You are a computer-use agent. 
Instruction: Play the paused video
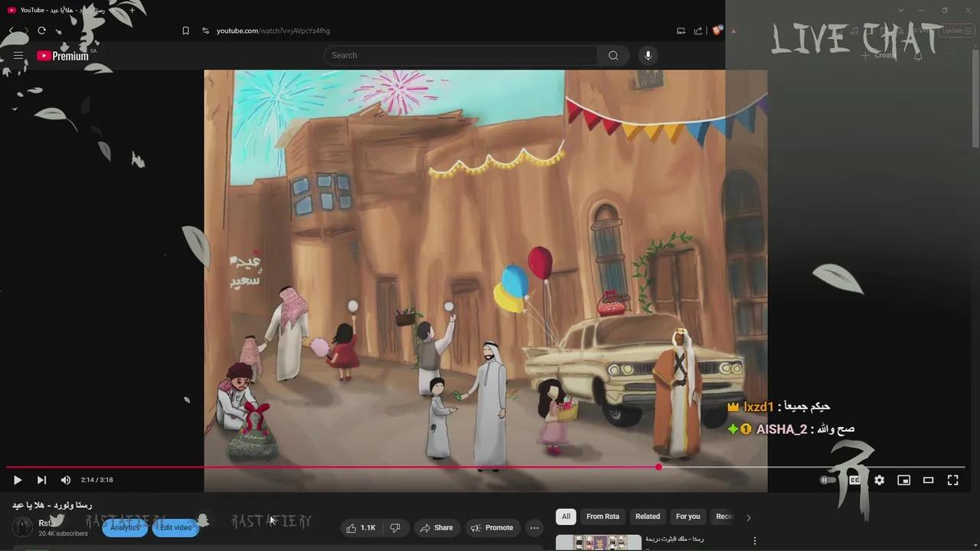17,480
